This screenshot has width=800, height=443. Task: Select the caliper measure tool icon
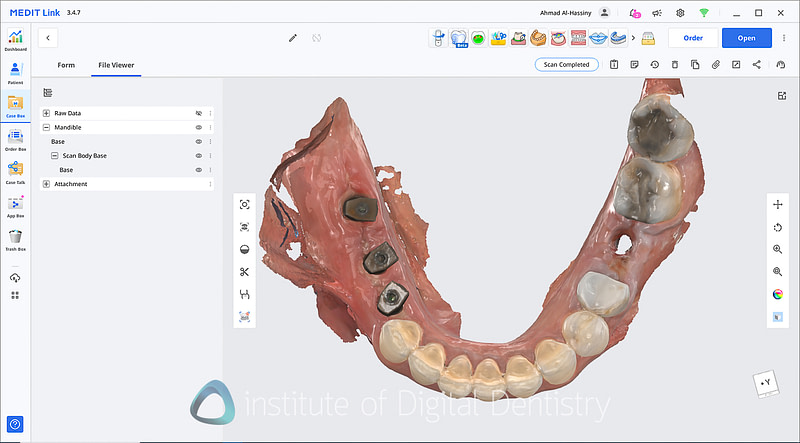click(x=244, y=294)
